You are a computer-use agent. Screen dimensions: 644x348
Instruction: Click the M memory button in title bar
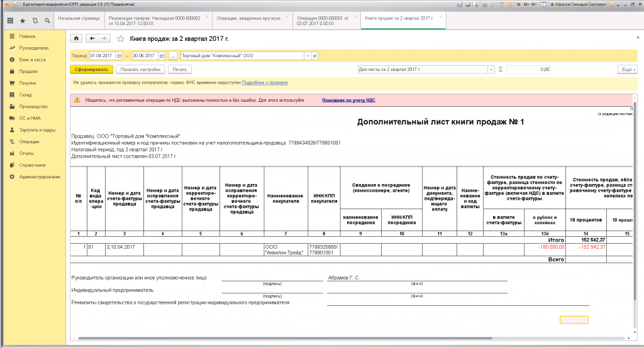(519, 4)
